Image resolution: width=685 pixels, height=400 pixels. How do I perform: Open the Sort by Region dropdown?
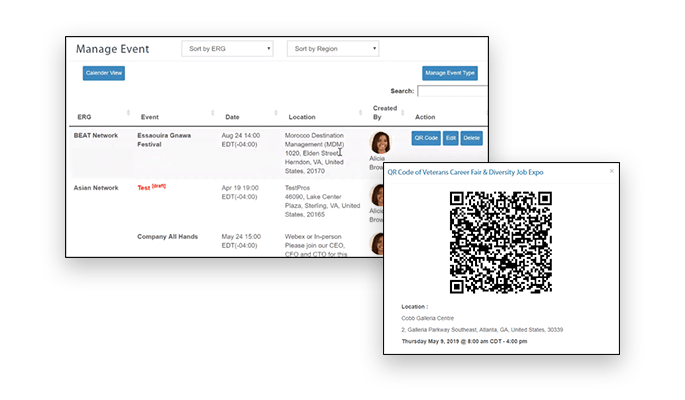333,48
